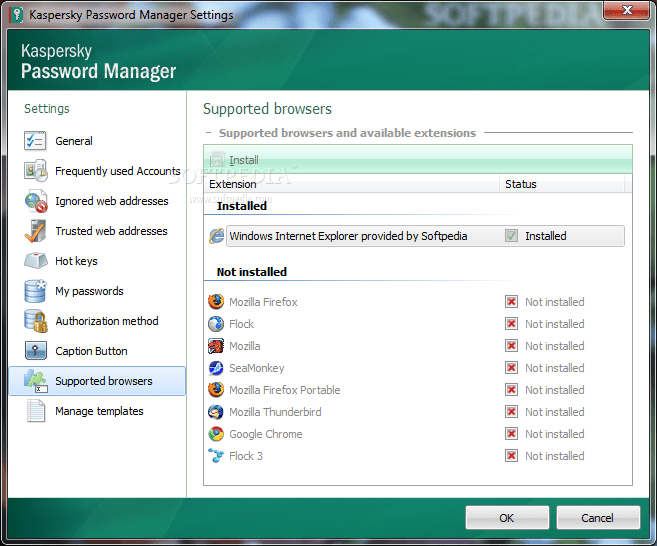
Task: Click the Hot keys keyboard-key icon
Action: pos(36,261)
